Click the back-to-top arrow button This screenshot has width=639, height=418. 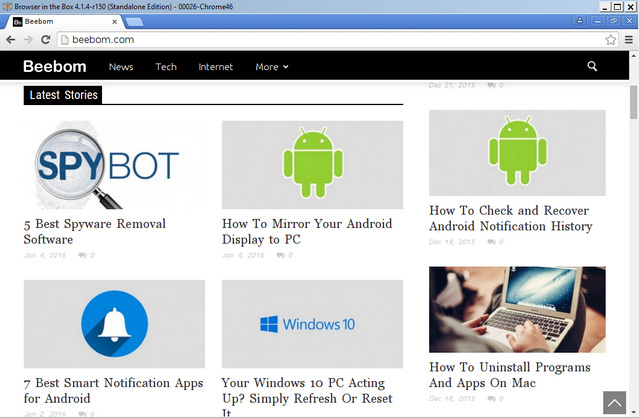point(615,403)
